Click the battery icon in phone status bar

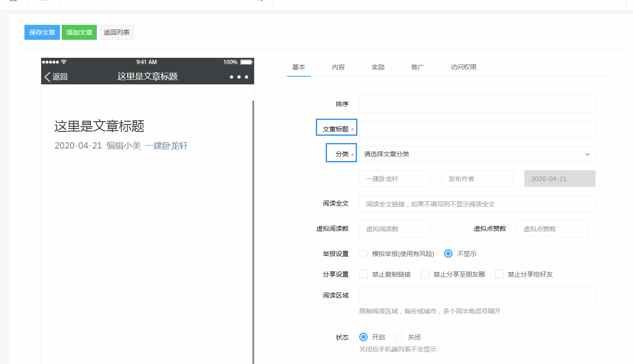246,62
